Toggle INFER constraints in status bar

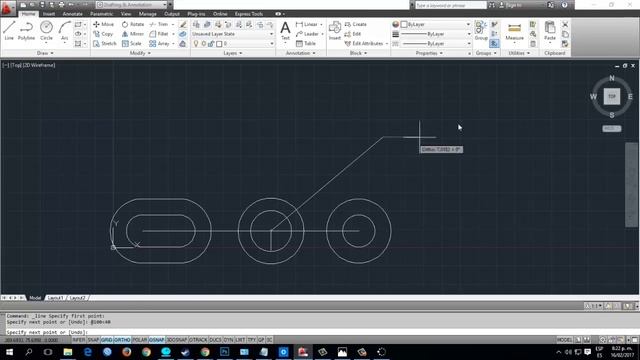[79, 340]
